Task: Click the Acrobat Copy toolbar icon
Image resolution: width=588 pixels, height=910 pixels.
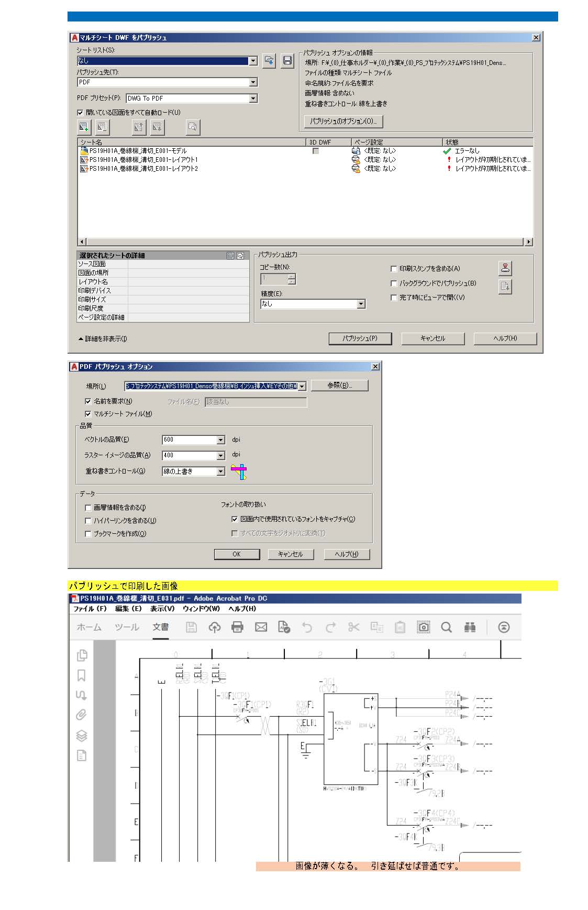Action: point(377,627)
